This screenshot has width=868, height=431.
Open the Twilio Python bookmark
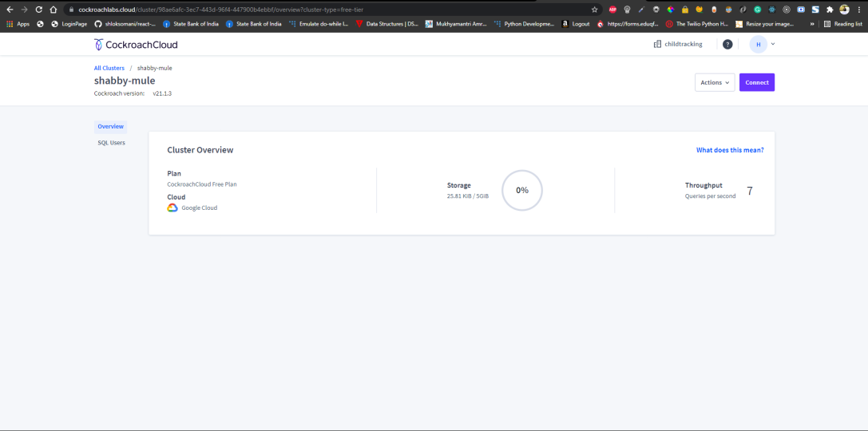pyautogui.click(x=697, y=24)
